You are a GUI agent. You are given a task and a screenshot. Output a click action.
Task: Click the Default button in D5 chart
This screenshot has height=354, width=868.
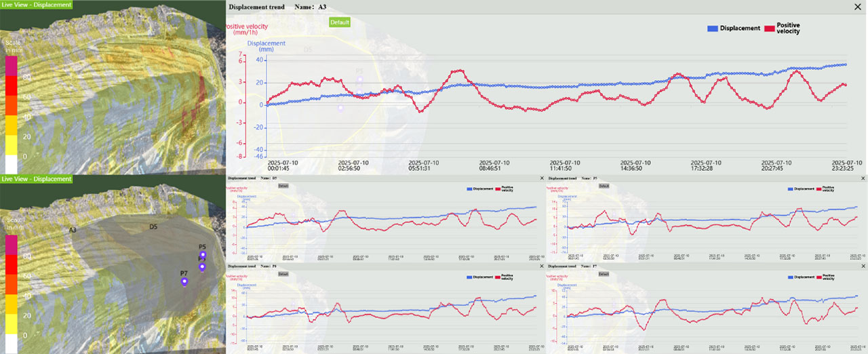coord(283,186)
